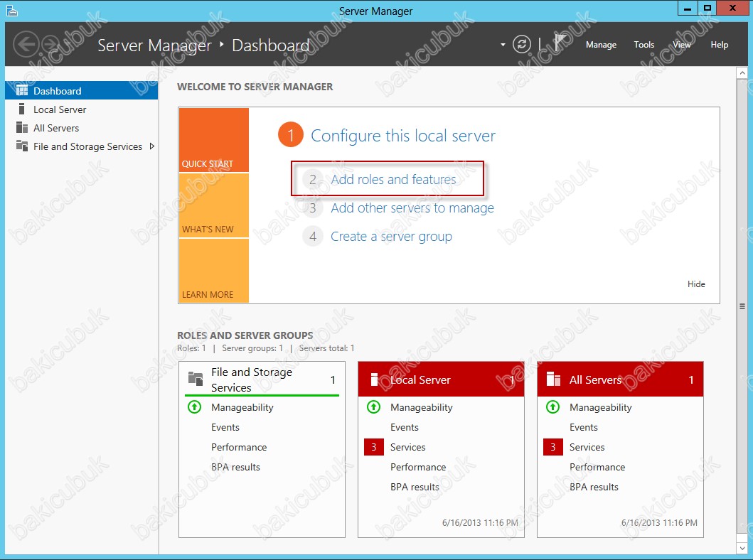This screenshot has width=753, height=560.
Task: Click the All Servers tile icon
Action: tap(553, 379)
